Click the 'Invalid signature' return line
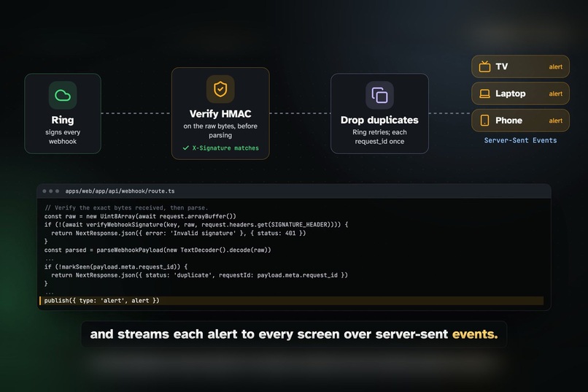 [179, 233]
